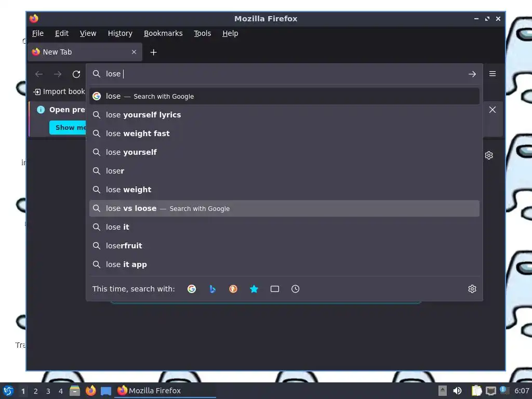Choose the 'loser' suggestion

pyautogui.click(x=284, y=171)
